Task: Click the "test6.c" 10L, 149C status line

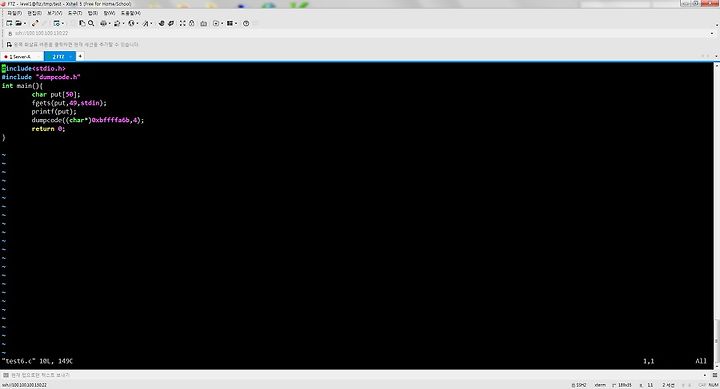Action: [37, 361]
